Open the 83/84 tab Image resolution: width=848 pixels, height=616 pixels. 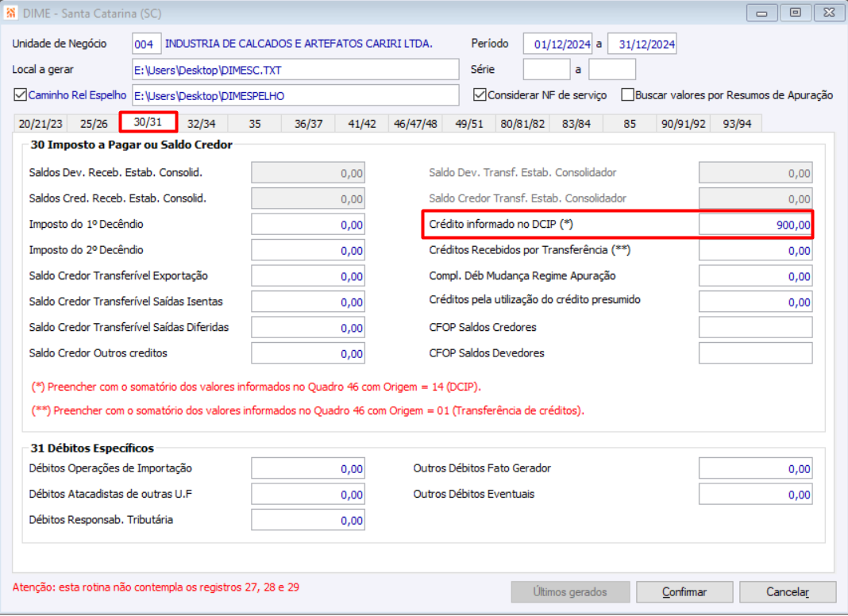(576, 124)
